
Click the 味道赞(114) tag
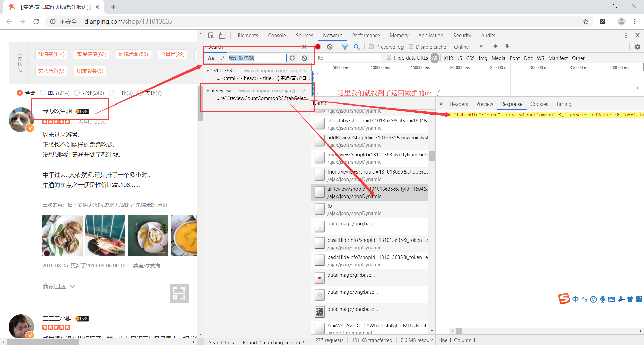pos(51,54)
